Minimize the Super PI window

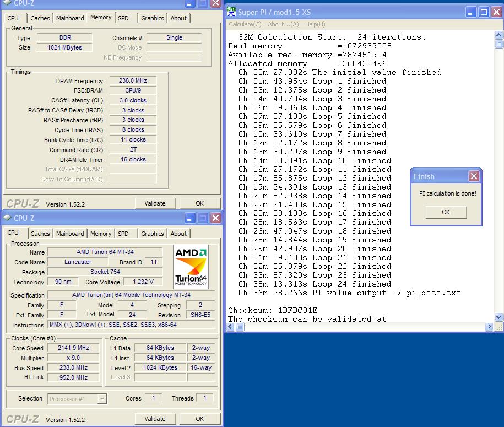[470, 12]
